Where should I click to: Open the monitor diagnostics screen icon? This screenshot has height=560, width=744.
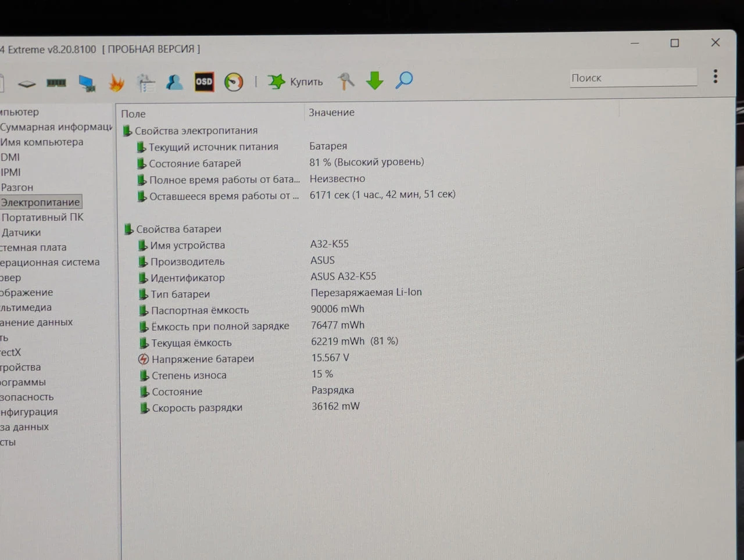coord(87,84)
